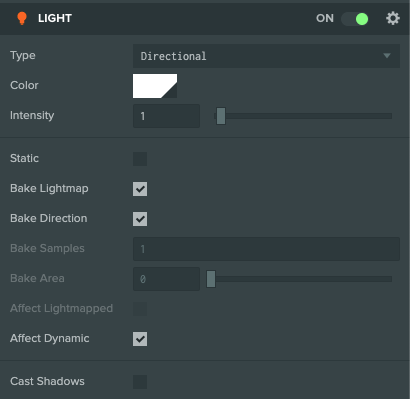Click the Intensity value field
The height and width of the screenshot is (399, 410).
pos(166,116)
